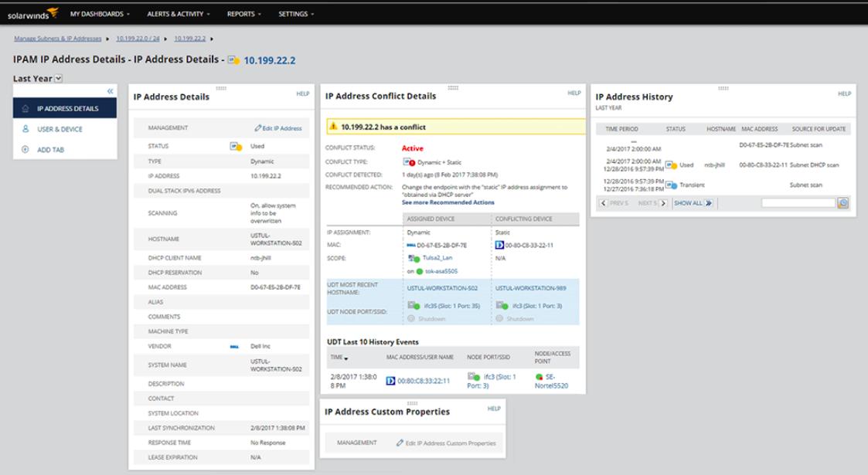The width and height of the screenshot is (868, 475).
Task: Open HELP for IP Address Custom Properties
Action: click(494, 409)
